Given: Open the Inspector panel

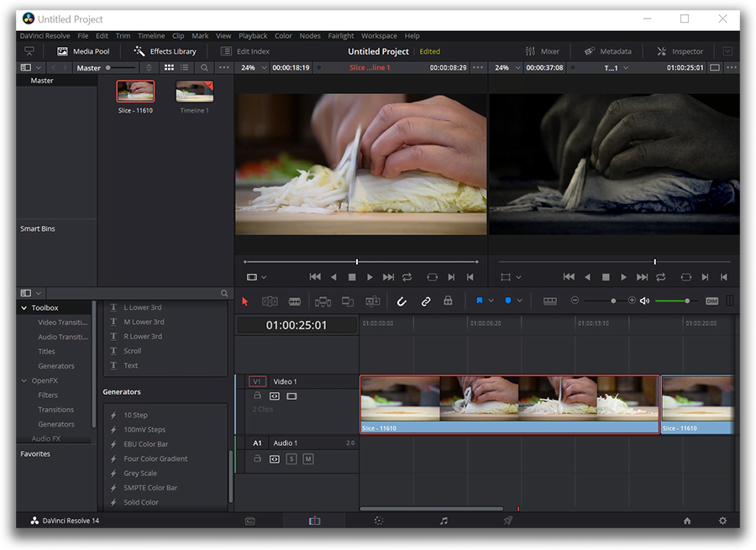Looking at the screenshot, I should [x=680, y=51].
